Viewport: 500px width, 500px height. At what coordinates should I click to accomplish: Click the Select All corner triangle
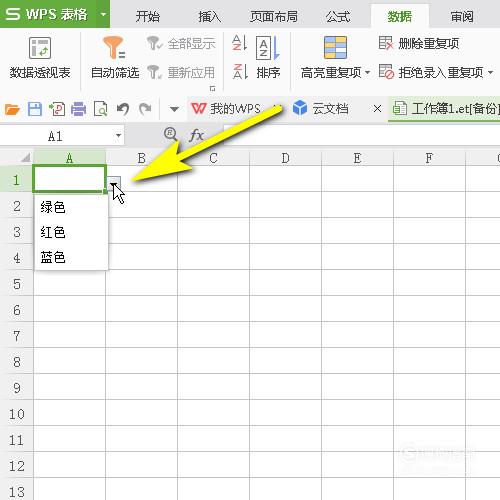click(x=26, y=157)
